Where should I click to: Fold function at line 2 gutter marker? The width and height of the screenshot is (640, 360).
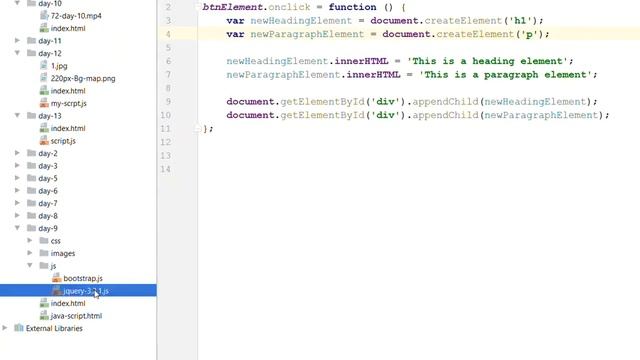198,7
